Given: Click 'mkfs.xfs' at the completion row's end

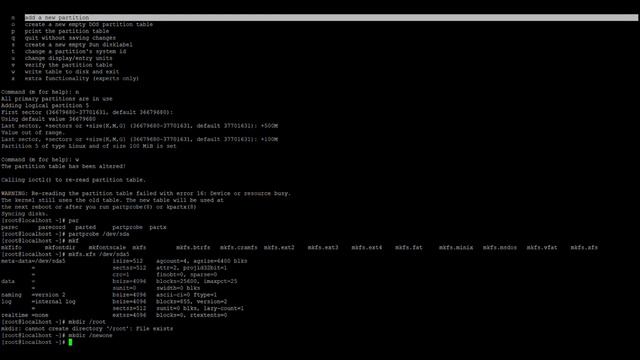Looking at the screenshot, I should [584, 247].
